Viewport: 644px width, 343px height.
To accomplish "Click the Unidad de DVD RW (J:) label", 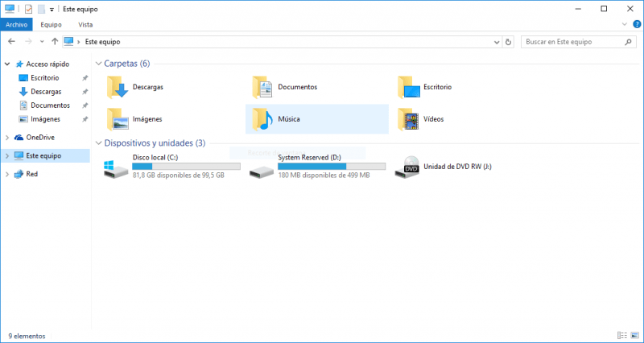I will click(x=457, y=167).
